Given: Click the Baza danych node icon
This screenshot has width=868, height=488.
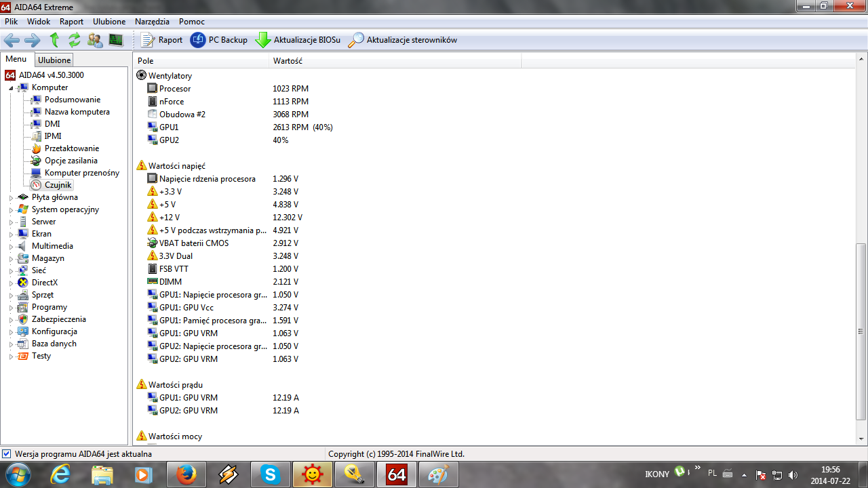Looking at the screenshot, I should pyautogui.click(x=24, y=344).
